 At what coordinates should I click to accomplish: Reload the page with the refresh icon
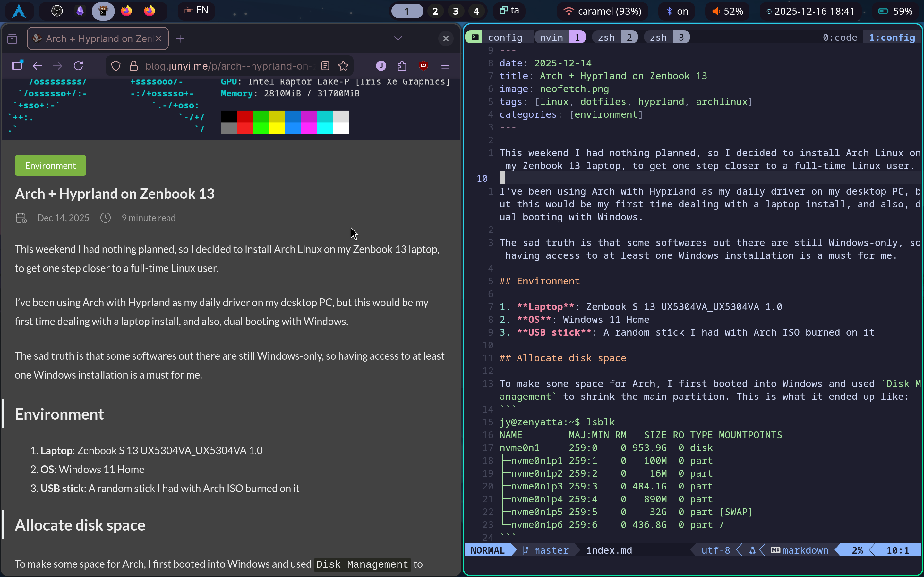click(79, 66)
